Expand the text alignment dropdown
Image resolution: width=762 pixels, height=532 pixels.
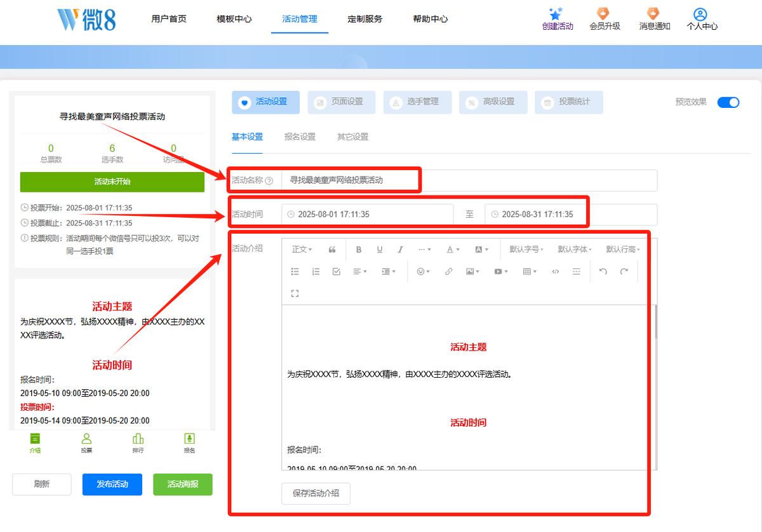(x=360, y=271)
